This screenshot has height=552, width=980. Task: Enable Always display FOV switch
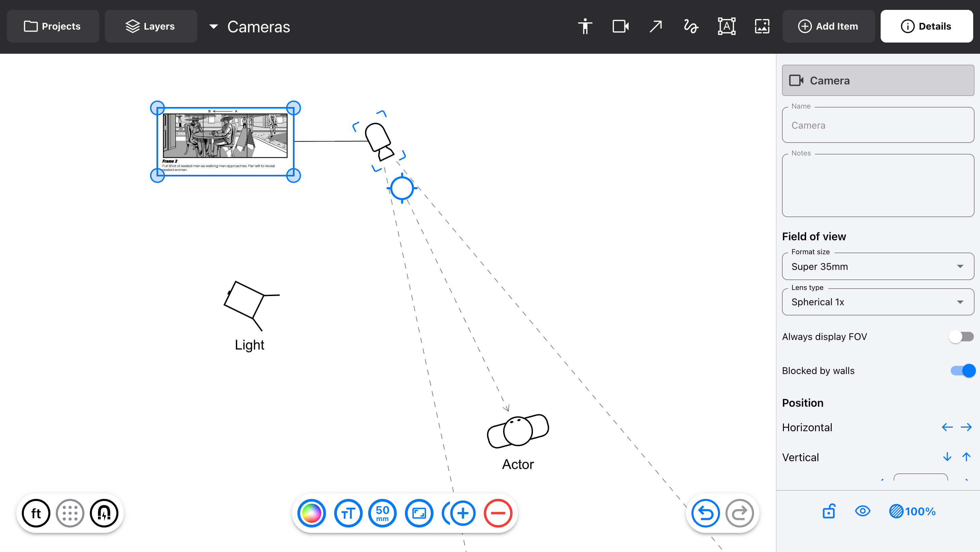click(961, 337)
